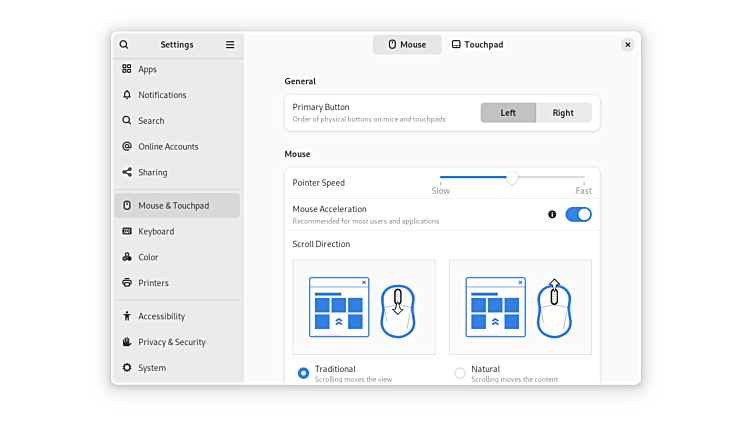This screenshot has height=423, width=752.
Task: Switch to the Touchpad tab
Action: click(x=477, y=45)
